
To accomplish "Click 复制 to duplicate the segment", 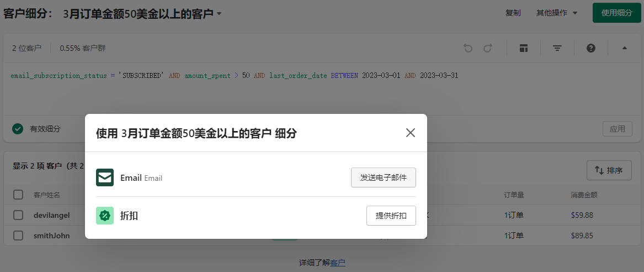I will tap(513, 13).
